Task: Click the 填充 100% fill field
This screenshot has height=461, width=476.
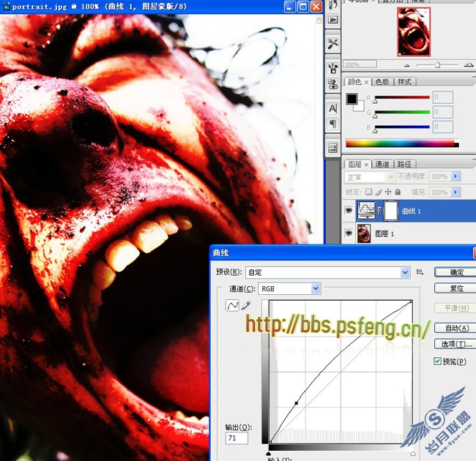Action: pyautogui.click(x=440, y=192)
